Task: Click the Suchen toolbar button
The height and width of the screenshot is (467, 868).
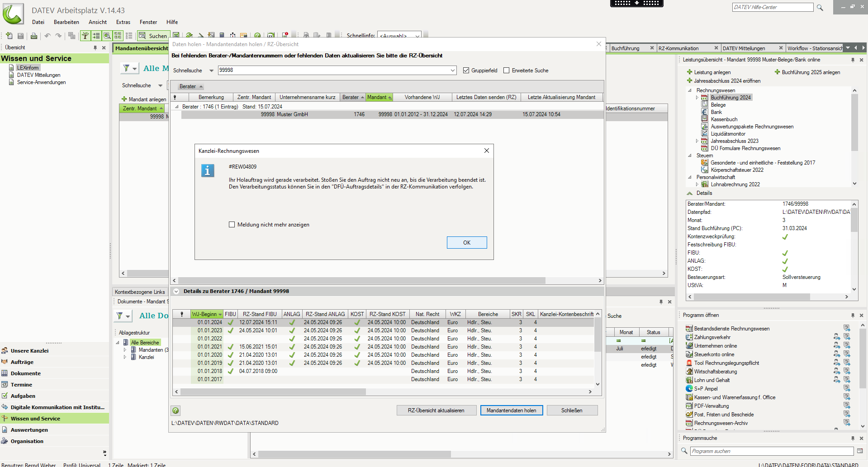Action: point(153,36)
